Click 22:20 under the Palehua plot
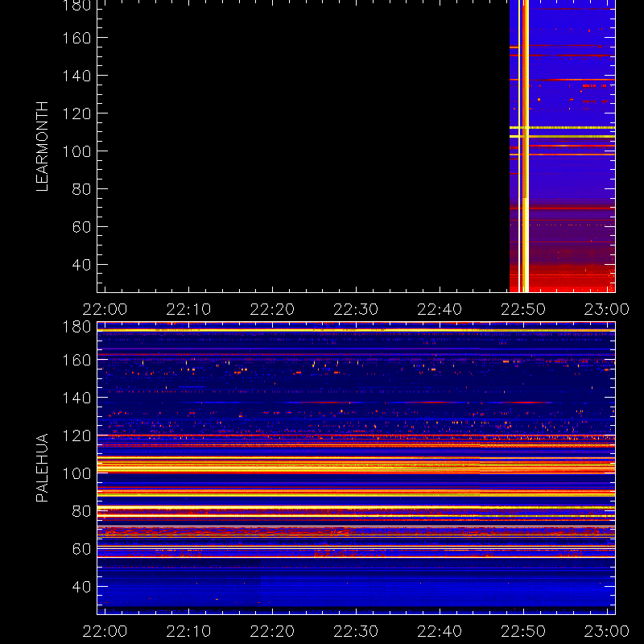Viewport: 644px width, 644px height. point(272,631)
